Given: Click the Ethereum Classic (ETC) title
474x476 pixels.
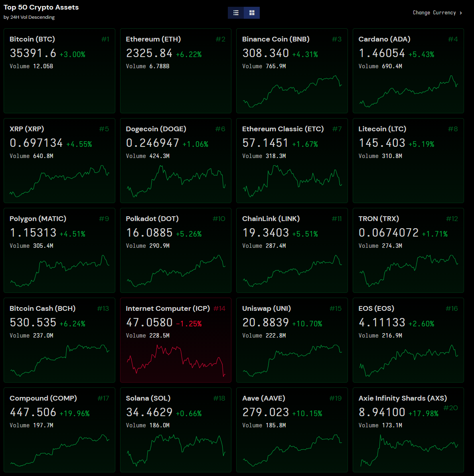Looking at the screenshot, I should tap(283, 129).
